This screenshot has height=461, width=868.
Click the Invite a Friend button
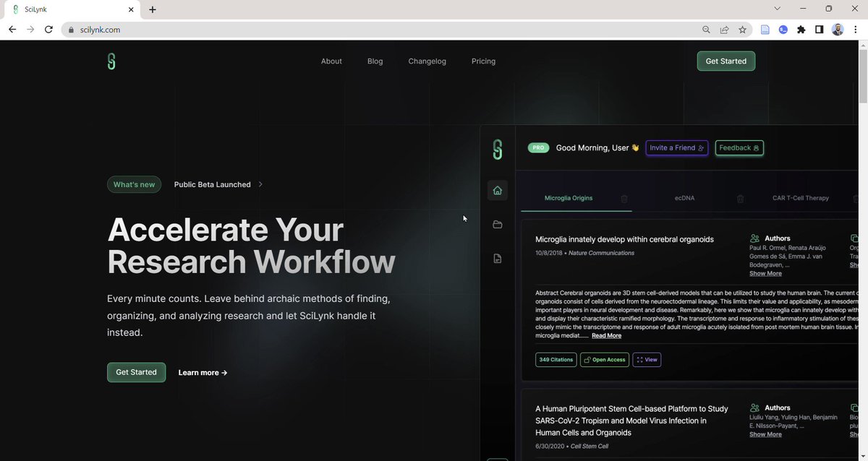click(677, 147)
